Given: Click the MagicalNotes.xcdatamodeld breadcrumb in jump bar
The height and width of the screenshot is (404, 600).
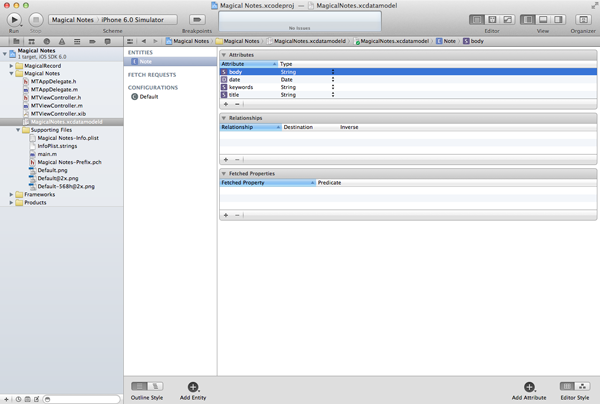Looking at the screenshot, I should click(x=306, y=41).
